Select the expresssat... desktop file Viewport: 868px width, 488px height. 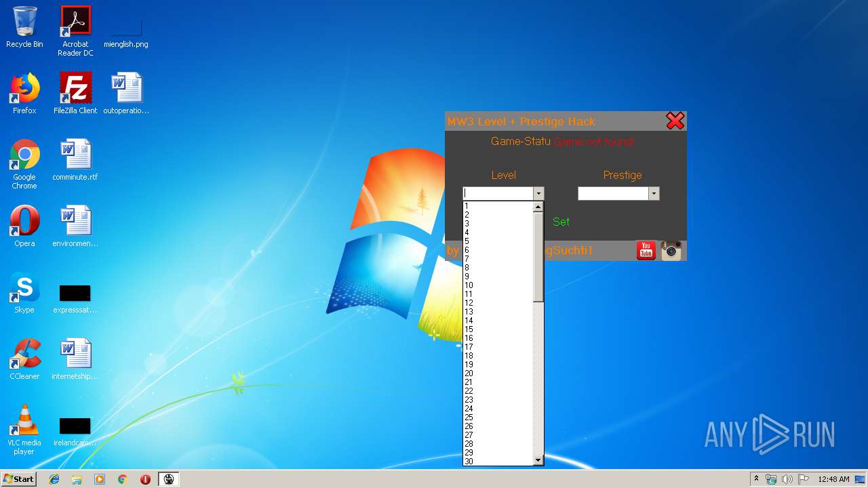[75, 299]
